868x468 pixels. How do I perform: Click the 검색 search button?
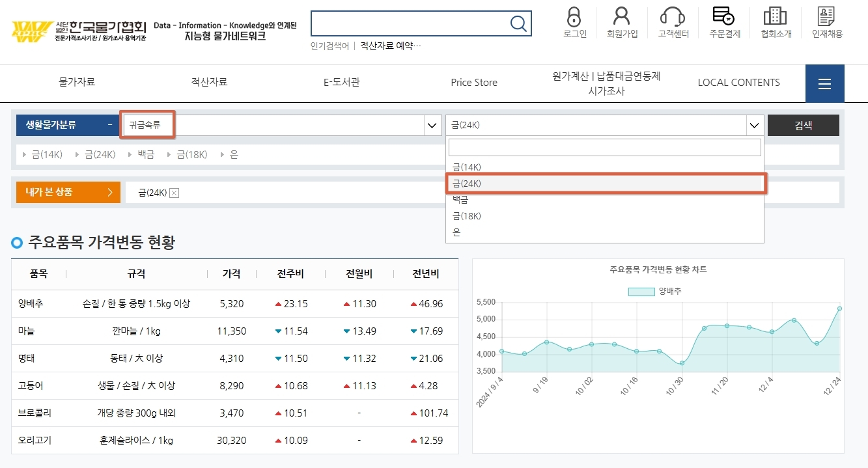point(802,125)
